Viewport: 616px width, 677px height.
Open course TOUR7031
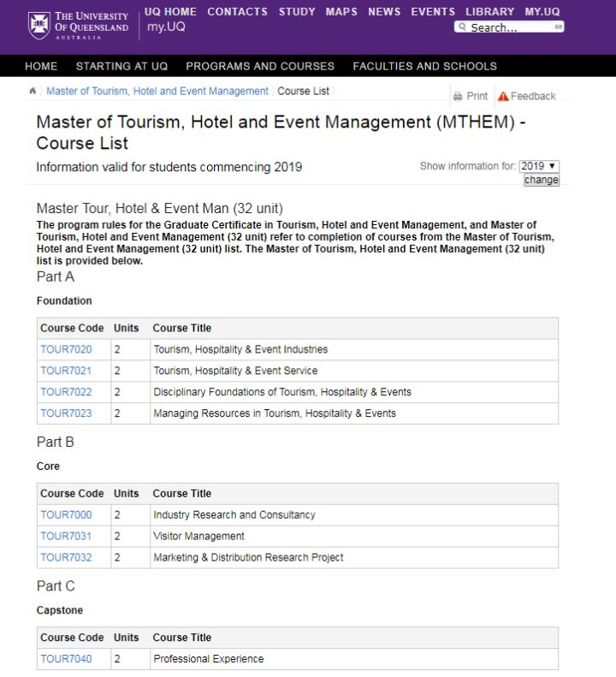click(x=66, y=537)
